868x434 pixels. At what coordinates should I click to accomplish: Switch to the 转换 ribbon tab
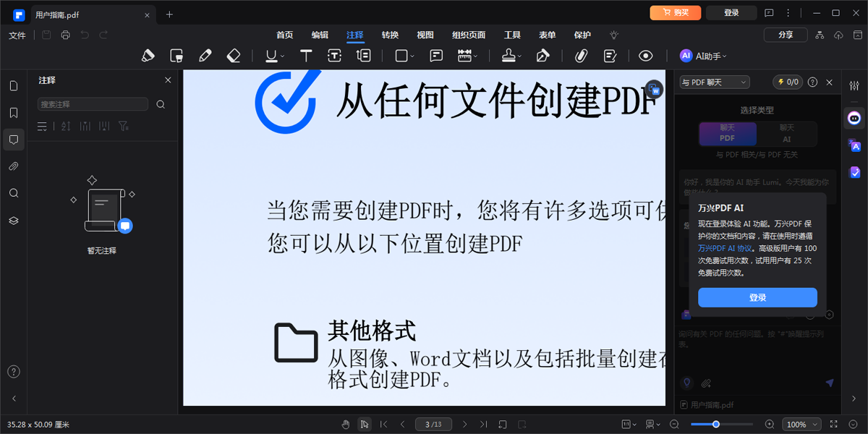click(x=390, y=35)
